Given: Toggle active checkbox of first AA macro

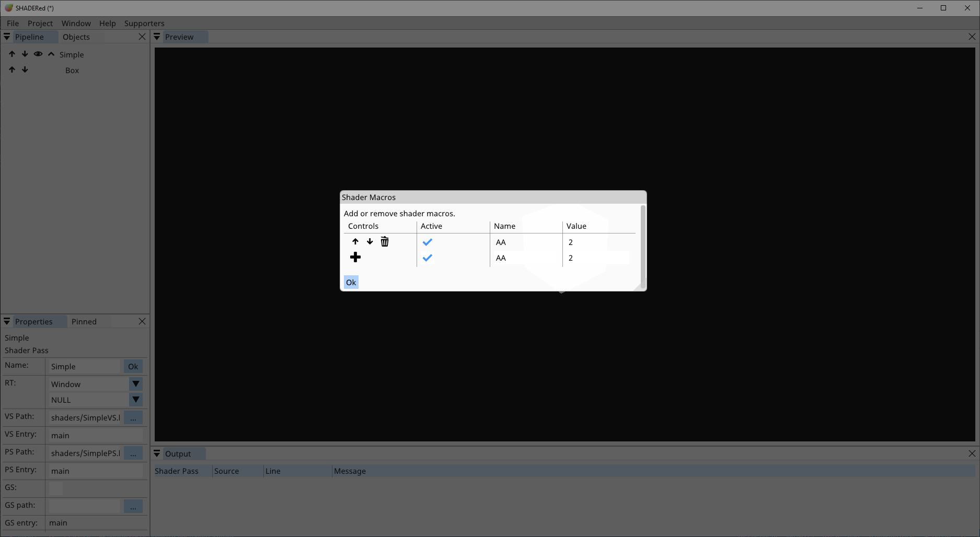Looking at the screenshot, I should coord(428,242).
